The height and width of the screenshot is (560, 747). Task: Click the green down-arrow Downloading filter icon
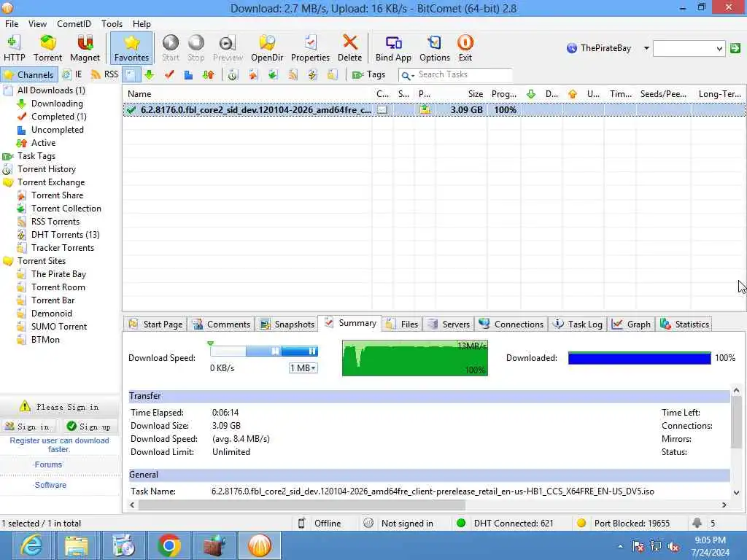(150, 75)
